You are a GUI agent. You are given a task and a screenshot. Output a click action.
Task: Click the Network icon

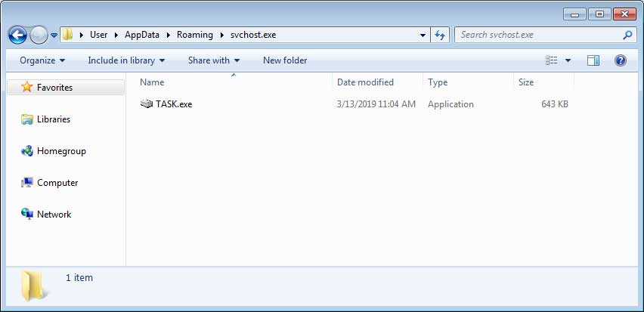(27, 214)
